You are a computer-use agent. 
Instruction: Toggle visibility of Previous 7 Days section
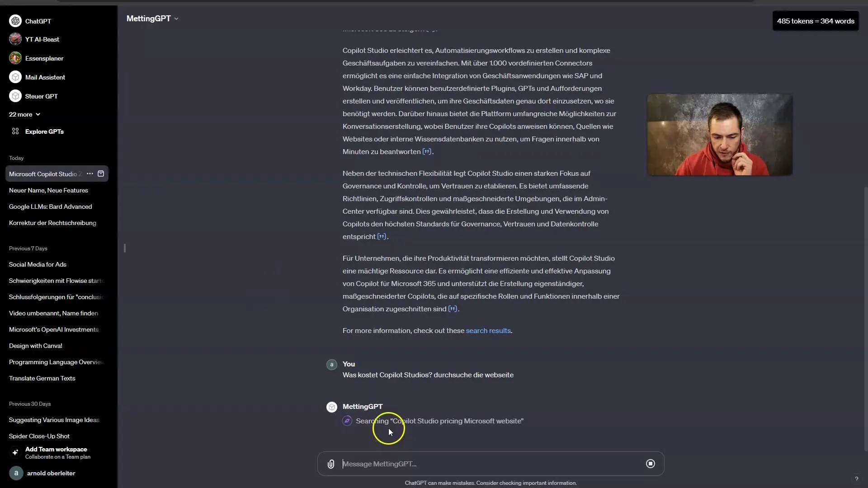(x=28, y=249)
